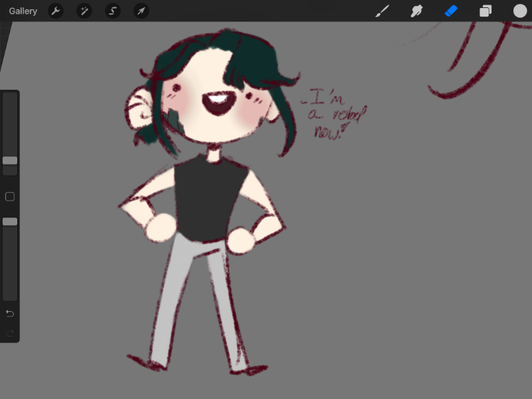532x399 pixels.
Task: Tap the character's open smiling mouth
Action: click(217, 104)
